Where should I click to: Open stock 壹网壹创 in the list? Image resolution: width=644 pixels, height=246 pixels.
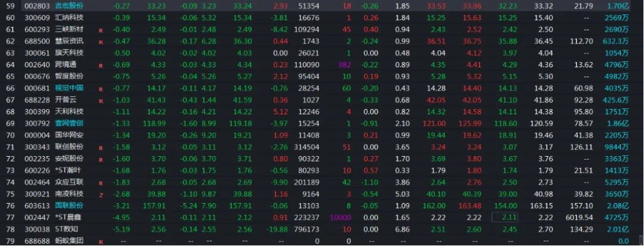pyautogui.click(x=69, y=123)
